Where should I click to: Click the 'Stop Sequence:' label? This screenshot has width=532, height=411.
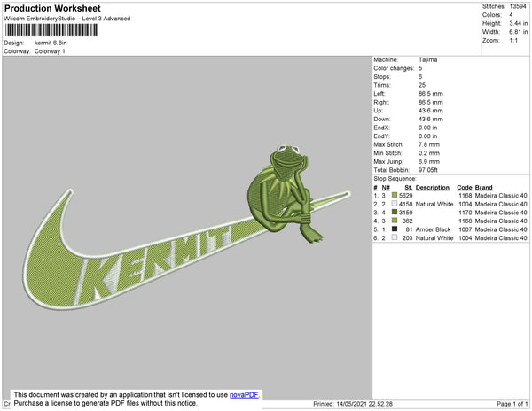(x=395, y=179)
